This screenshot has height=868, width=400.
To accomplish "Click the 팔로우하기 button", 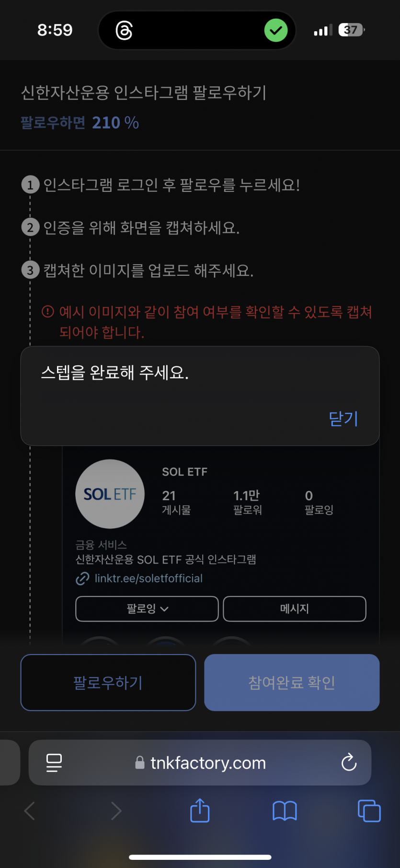I will pos(108,682).
